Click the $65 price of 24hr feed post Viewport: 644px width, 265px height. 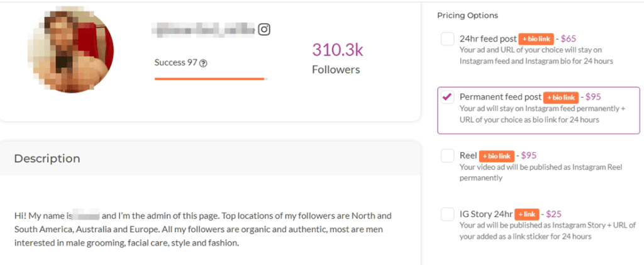click(570, 39)
